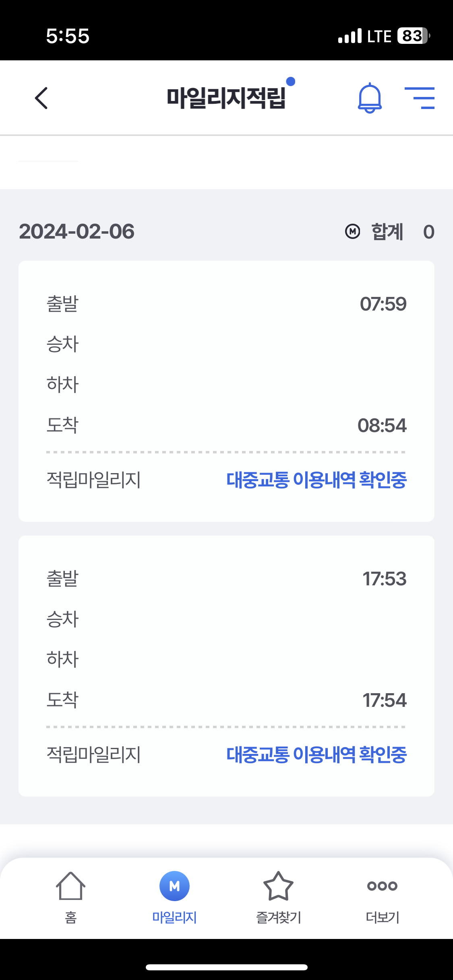Viewport: 453px width, 980px height.
Task: Open notifications bell icon
Action: pos(370,98)
